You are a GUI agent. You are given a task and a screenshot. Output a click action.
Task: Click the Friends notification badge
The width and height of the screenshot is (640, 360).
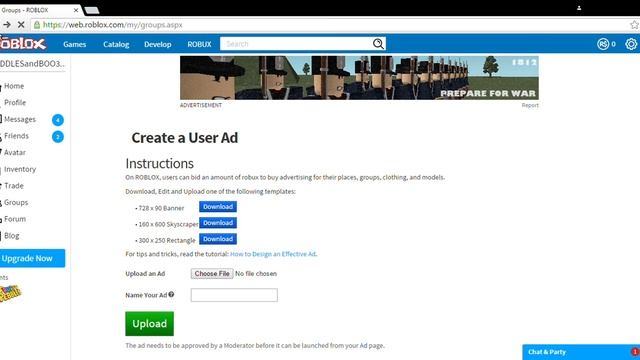[x=58, y=136]
